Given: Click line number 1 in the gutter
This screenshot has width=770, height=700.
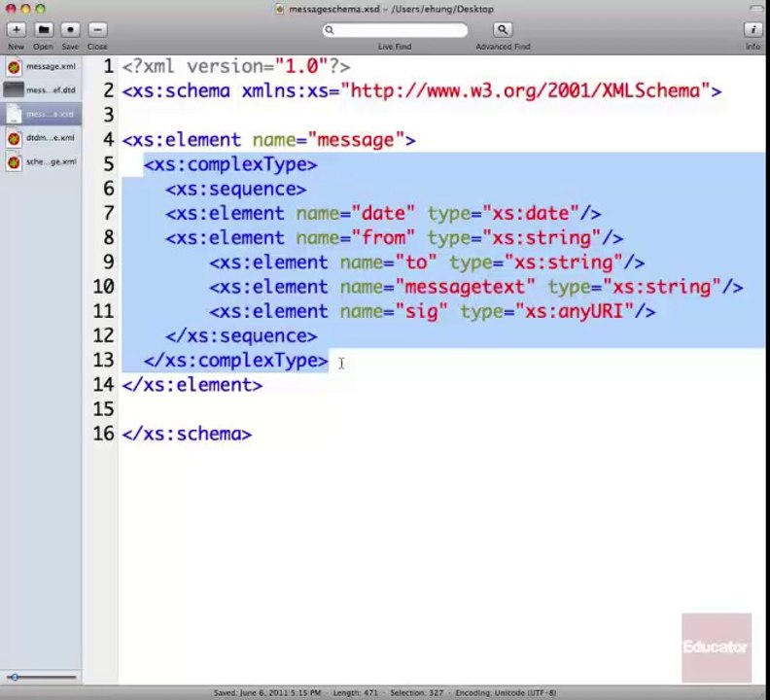Looking at the screenshot, I should click(109, 66).
